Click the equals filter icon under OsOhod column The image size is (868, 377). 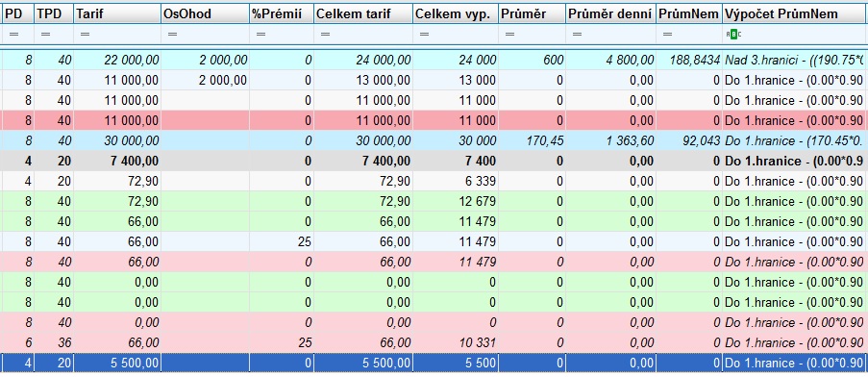pos(172,35)
